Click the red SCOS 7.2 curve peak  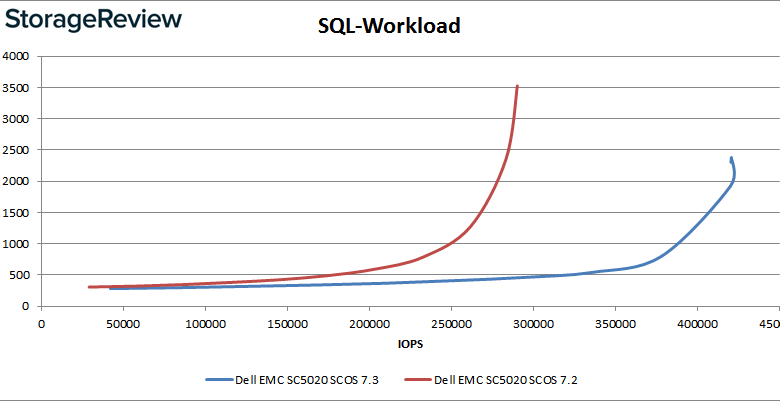(517, 87)
